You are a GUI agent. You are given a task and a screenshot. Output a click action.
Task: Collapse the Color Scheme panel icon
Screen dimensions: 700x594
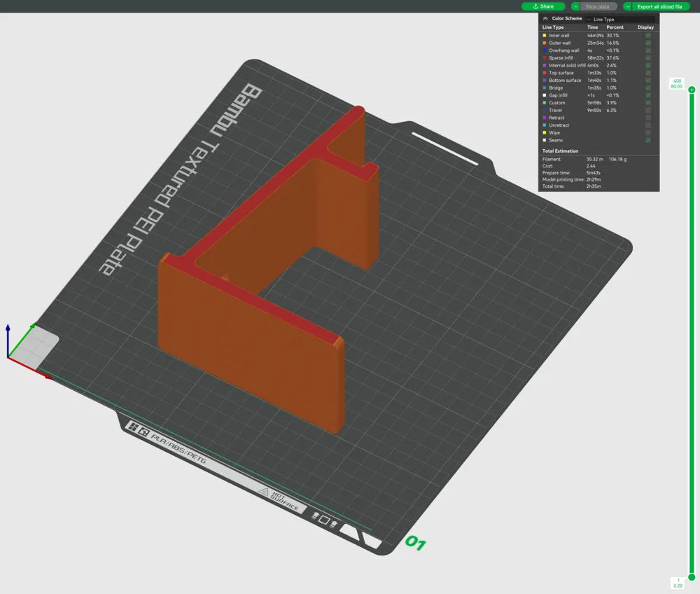point(545,19)
